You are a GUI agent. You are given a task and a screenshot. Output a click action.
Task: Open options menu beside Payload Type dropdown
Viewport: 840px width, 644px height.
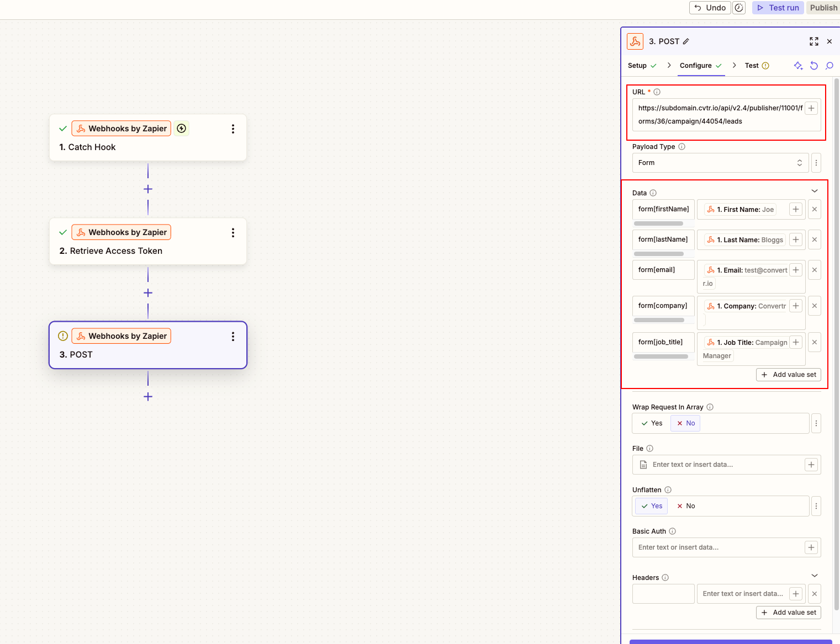pyautogui.click(x=816, y=163)
